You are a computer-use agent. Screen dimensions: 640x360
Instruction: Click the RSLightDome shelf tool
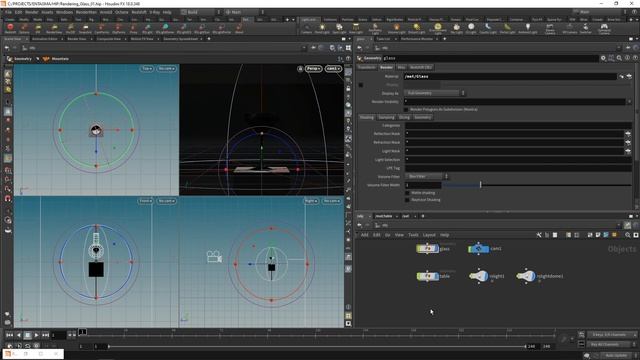[165, 28]
